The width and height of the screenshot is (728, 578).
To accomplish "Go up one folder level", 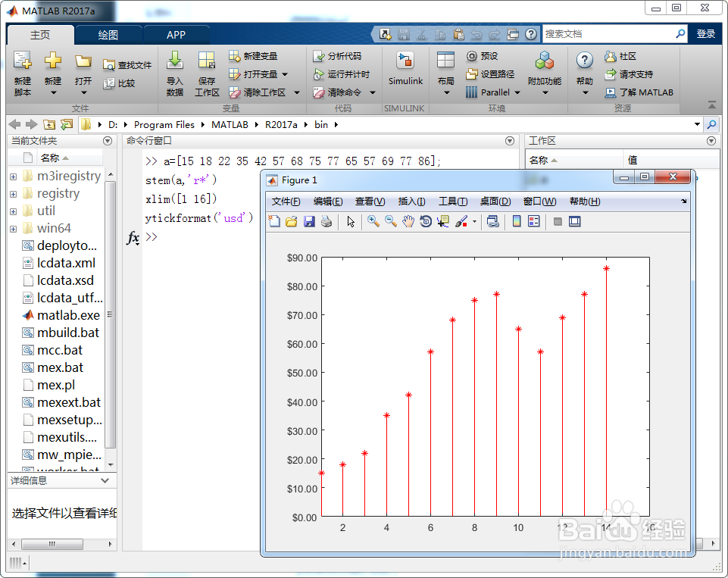I will (49, 124).
